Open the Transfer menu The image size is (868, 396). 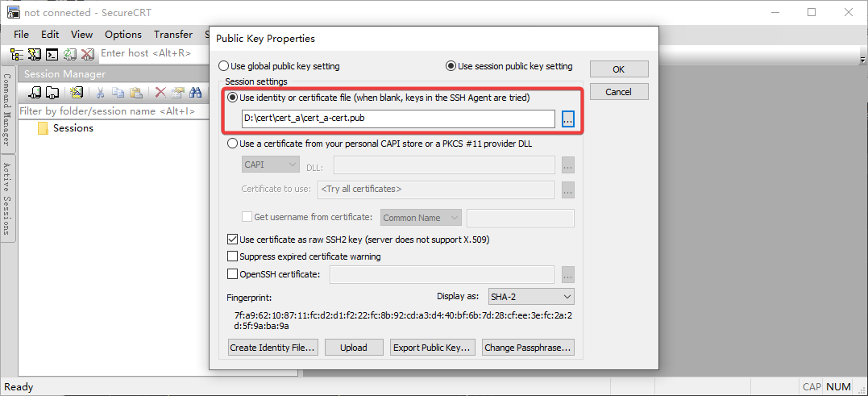point(173,35)
